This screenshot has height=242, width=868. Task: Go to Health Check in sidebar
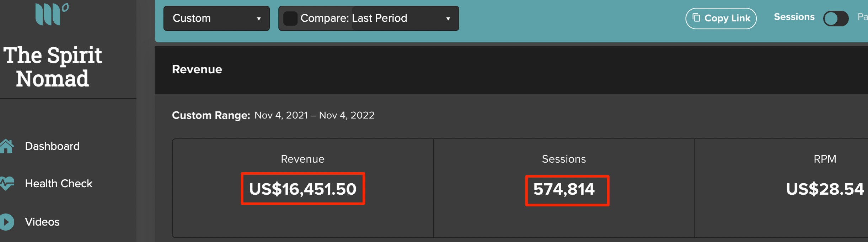[59, 184]
